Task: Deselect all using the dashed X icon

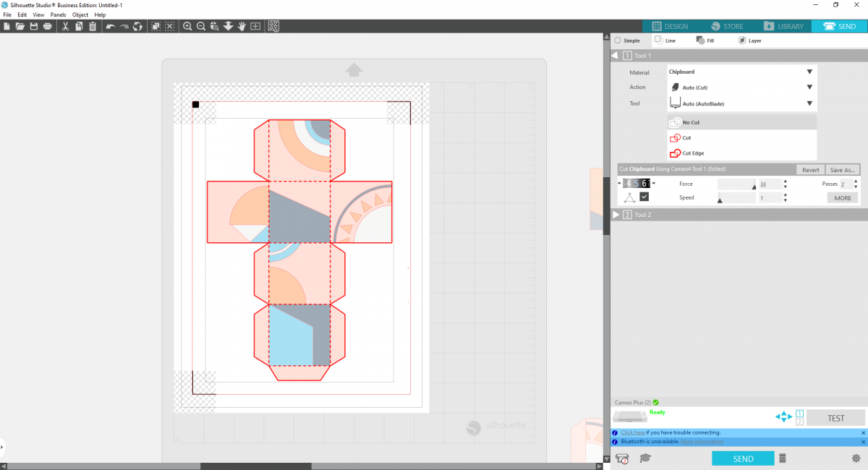Action: point(169,26)
